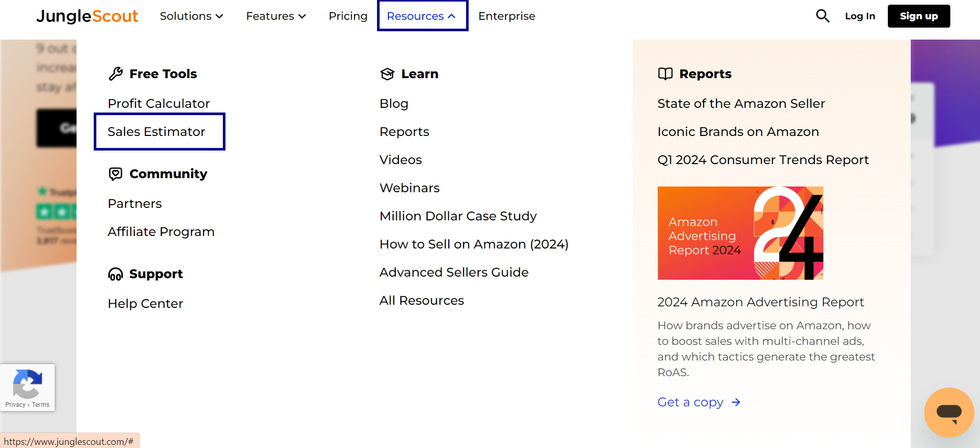Collapse the Resources dropdown menu
980x448 pixels.
pos(422,16)
